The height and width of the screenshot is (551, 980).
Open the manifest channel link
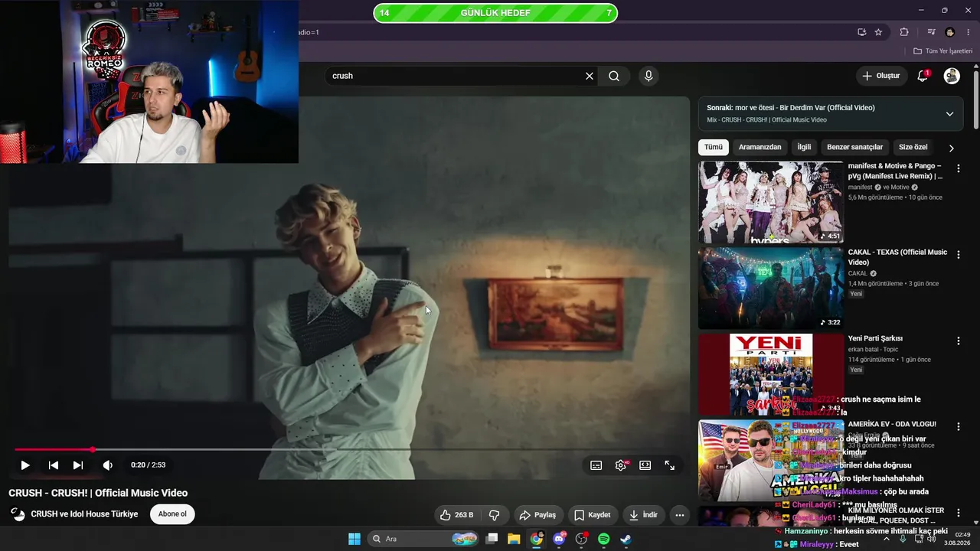tap(860, 187)
